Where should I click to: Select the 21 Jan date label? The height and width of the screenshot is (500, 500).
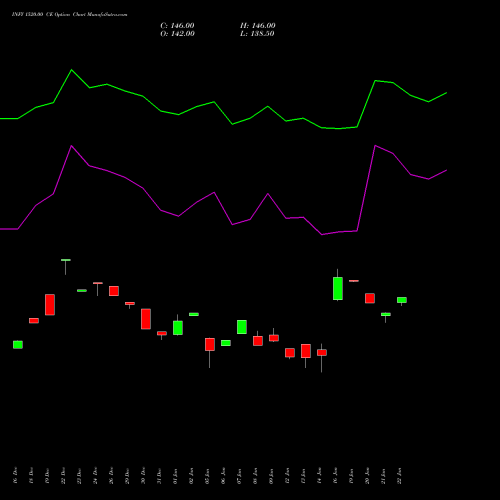tap(383, 476)
